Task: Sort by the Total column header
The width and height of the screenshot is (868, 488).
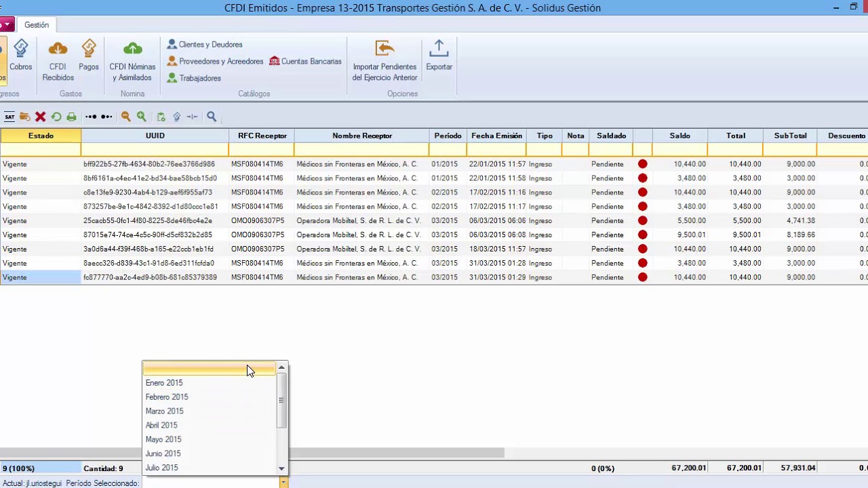Action: point(736,136)
